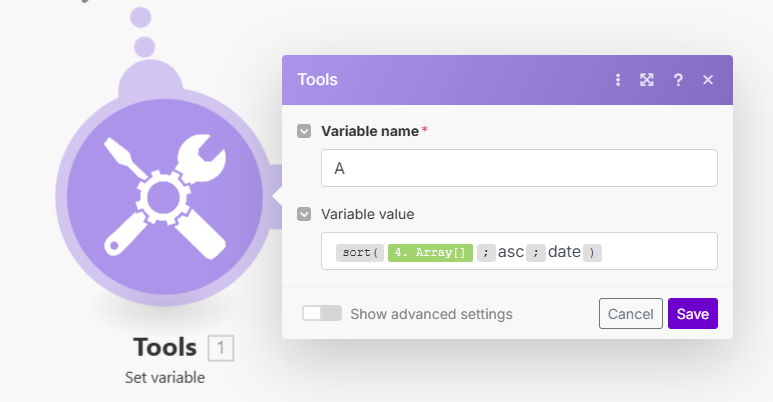Screen dimensions: 773x402
Task: Toggle the Variable value collapse checkbox
Action: click(x=304, y=214)
